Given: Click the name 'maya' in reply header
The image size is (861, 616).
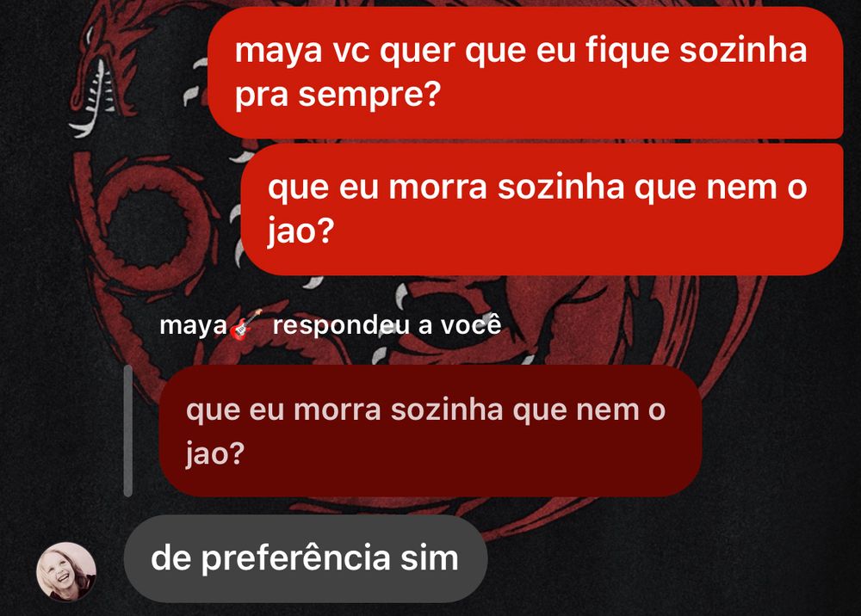Looking at the screenshot, I should click(x=193, y=326).
